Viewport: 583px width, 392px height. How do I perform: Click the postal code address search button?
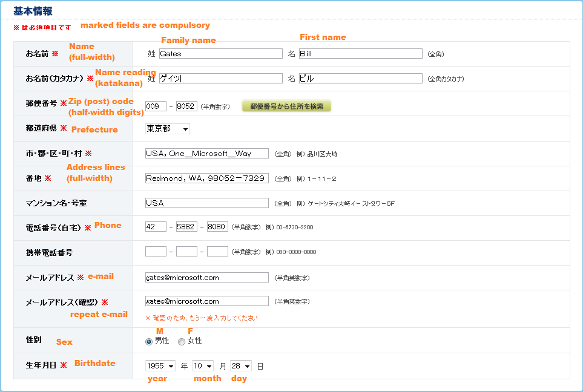[x=286, y=106]
